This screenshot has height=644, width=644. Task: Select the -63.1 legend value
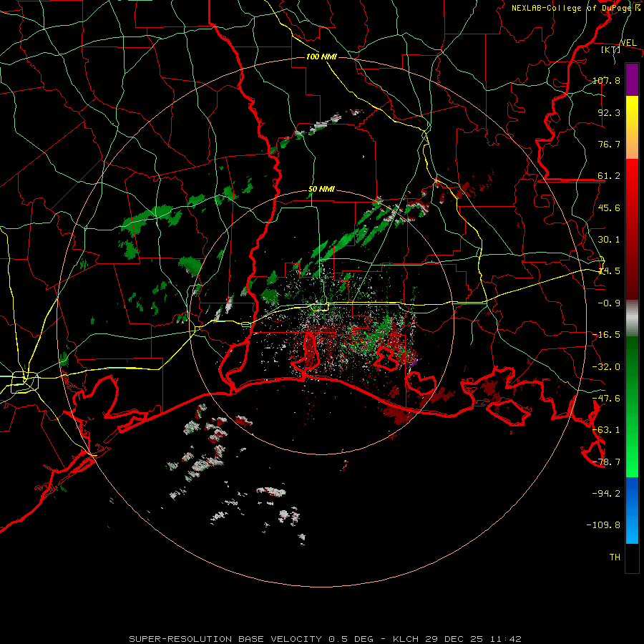coord(607,430)
